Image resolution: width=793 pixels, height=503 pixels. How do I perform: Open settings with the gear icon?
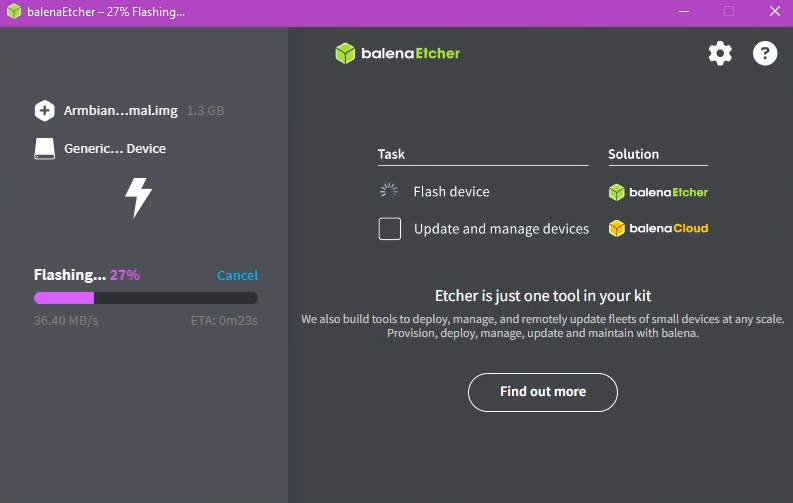720,53
